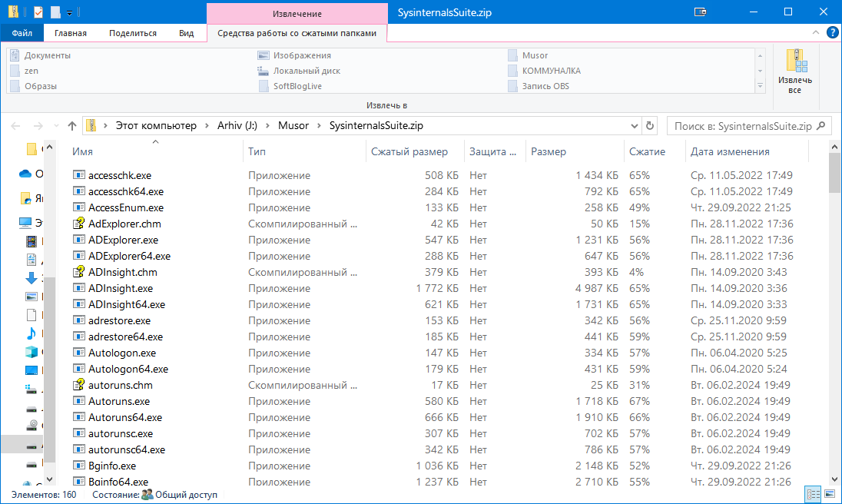The image size is (842, 504).
Task: Select 'Средства работы со сжатыми папками' tab
Action: [x=297, y=33]
